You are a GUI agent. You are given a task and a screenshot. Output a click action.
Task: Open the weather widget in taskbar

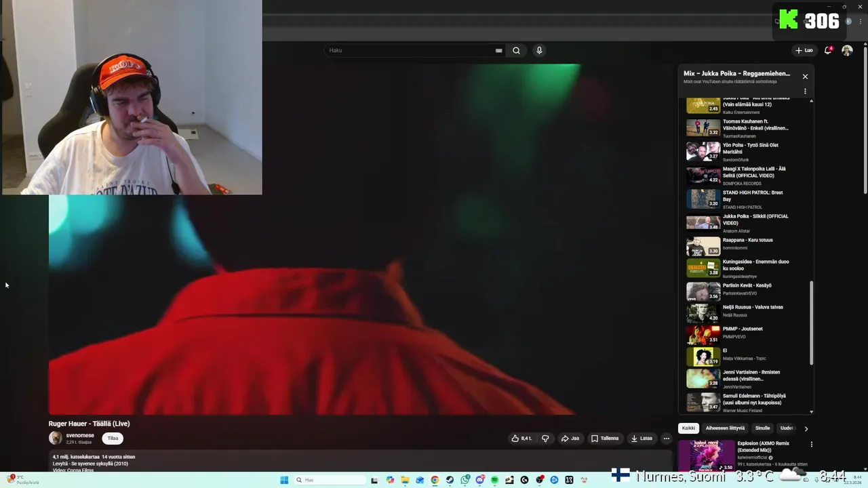(x=22, y=480)
